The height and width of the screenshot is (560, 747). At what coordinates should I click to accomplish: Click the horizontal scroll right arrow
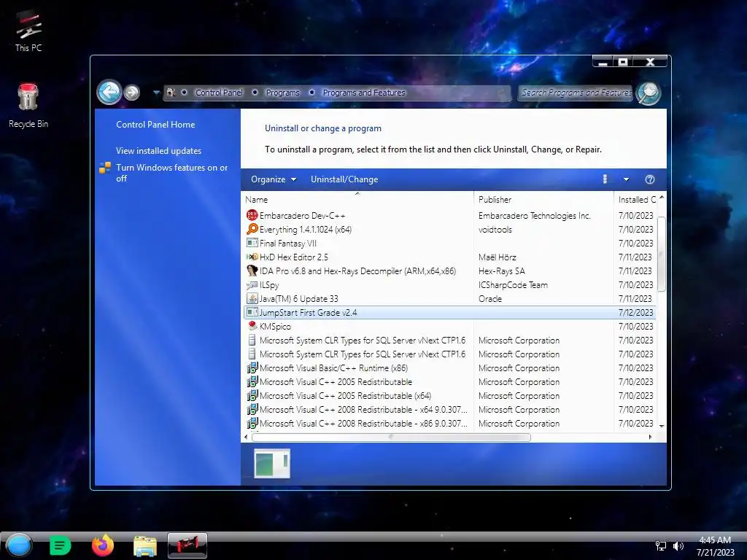pos(650,437)
